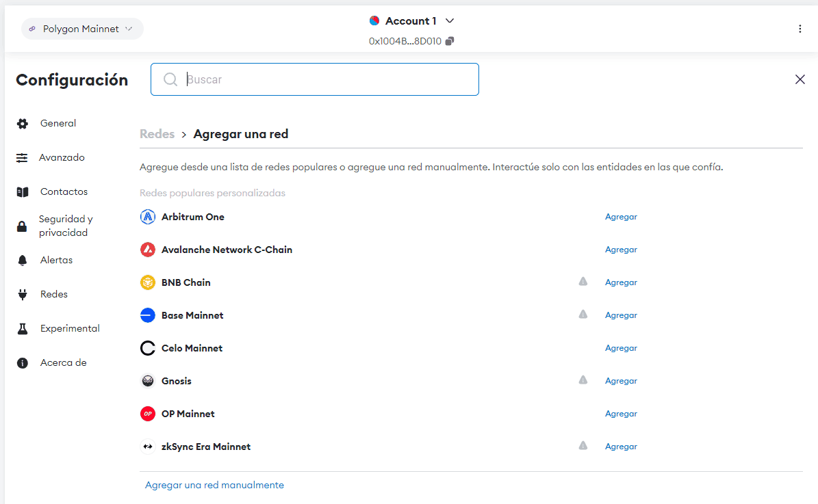Focus the Buscar search field

point(315,79)
